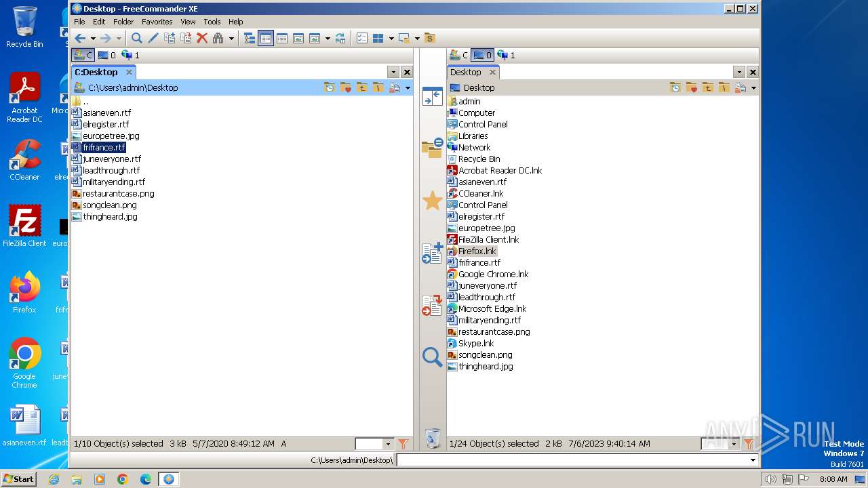Click the Windows Start button
Image resolution: width=868 pixels, height=488 pixels.
point(19,479)
